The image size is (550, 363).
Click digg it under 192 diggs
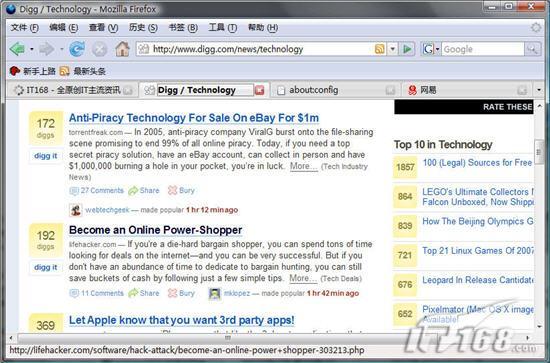(x=46, y=267)
